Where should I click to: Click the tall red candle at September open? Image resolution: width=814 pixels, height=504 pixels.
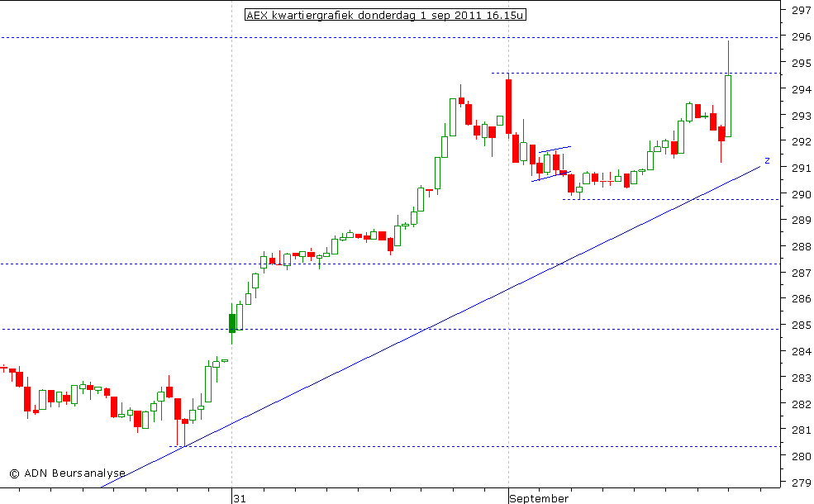(x=509, y=107)
